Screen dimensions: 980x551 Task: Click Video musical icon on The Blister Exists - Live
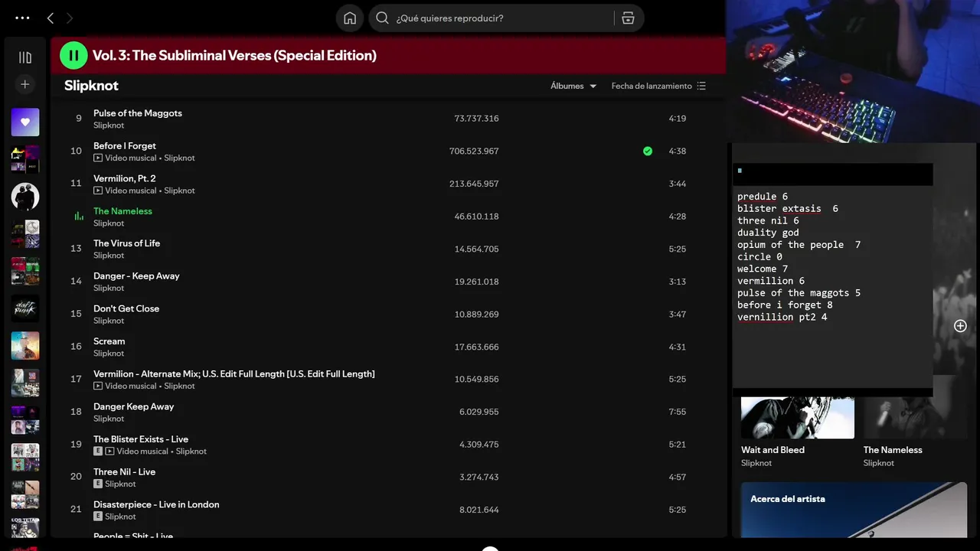pyautogui.click(x=109, y=452)
